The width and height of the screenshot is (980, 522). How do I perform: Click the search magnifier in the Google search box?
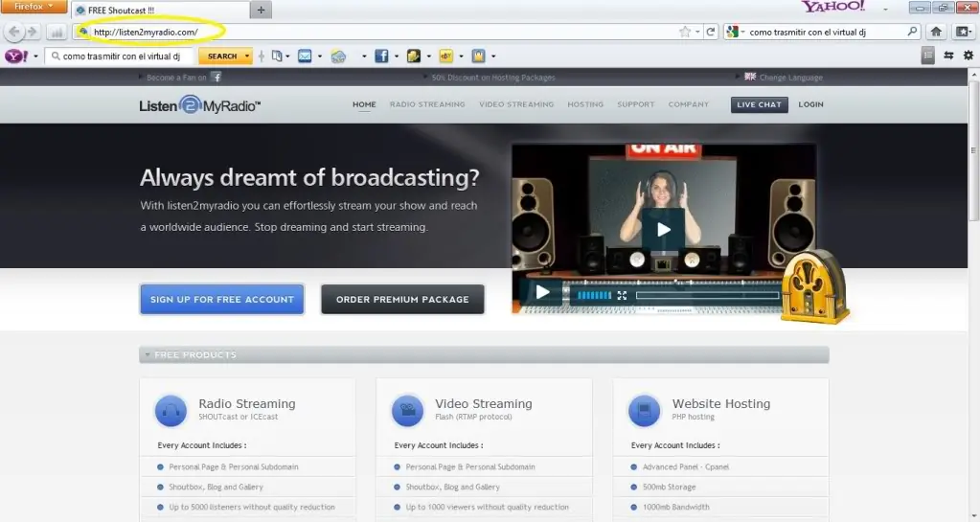(x=912, y=32)
